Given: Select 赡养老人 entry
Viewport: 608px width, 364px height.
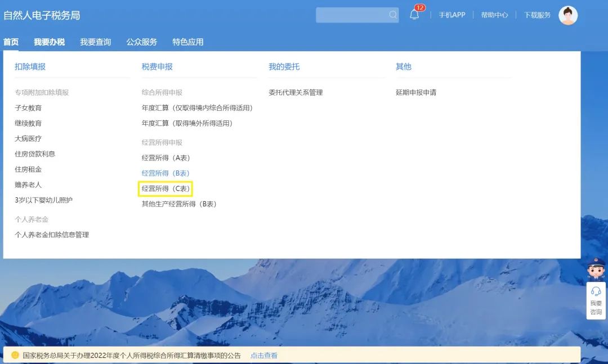Looking at the screenshot, I should click(x=28, y=185).
